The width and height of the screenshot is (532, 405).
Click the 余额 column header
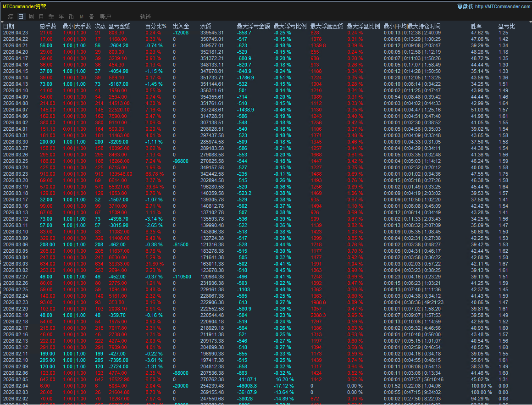tap(205, 26)
